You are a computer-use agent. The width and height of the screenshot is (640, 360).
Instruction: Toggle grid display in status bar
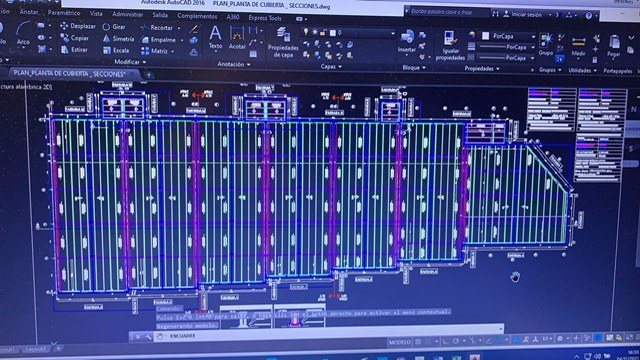418,342
